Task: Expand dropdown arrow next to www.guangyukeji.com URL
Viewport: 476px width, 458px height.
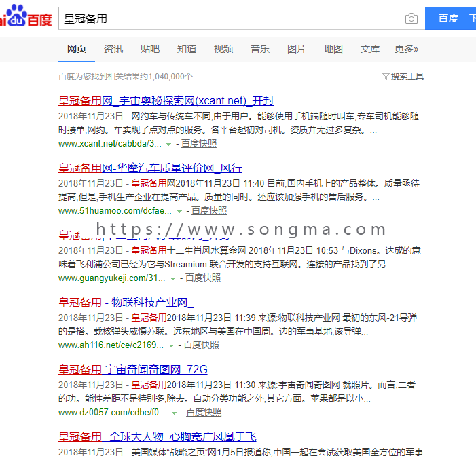Action: click(x=172, y=279)
